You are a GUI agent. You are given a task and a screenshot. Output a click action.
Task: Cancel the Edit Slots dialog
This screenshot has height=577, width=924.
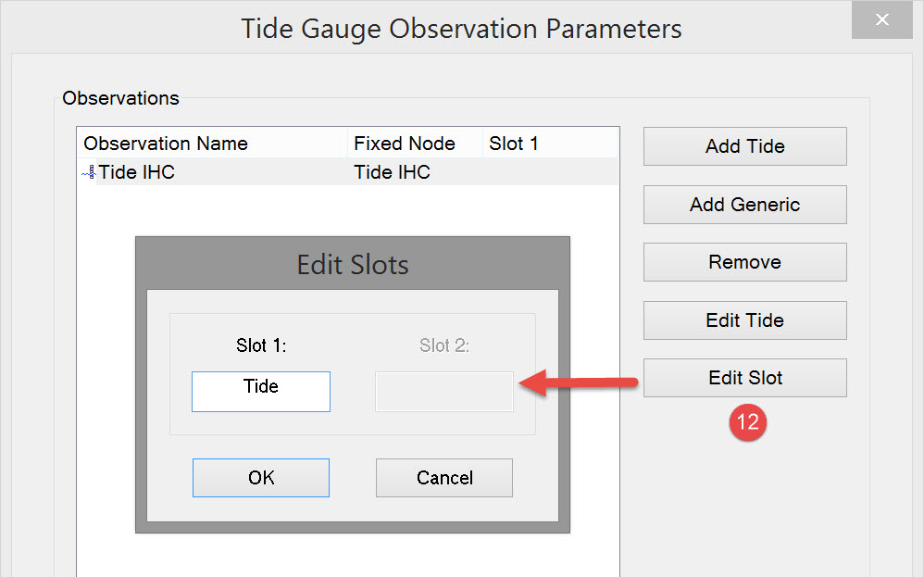pos(444,478)
